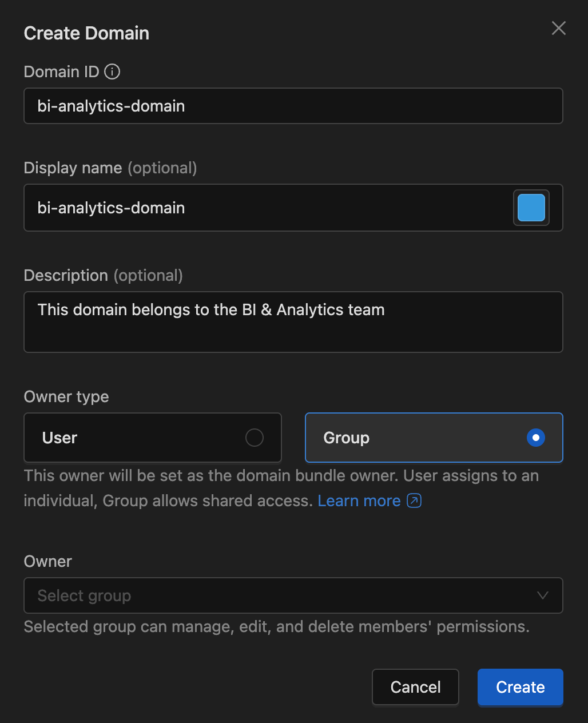Viewport: 588px width, 723px height.
Task: Click inside the Description text field
Action: (293, 322)
